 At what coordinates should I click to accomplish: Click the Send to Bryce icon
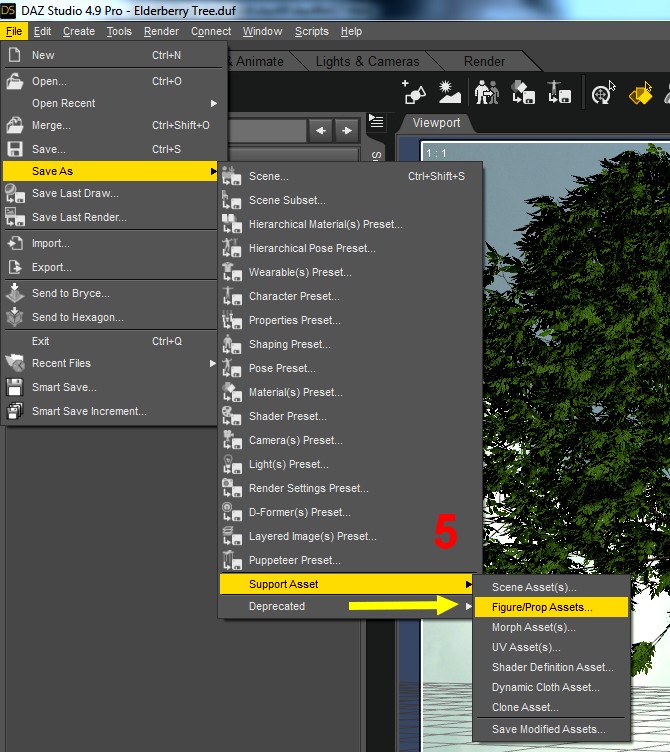pos(14,293)
